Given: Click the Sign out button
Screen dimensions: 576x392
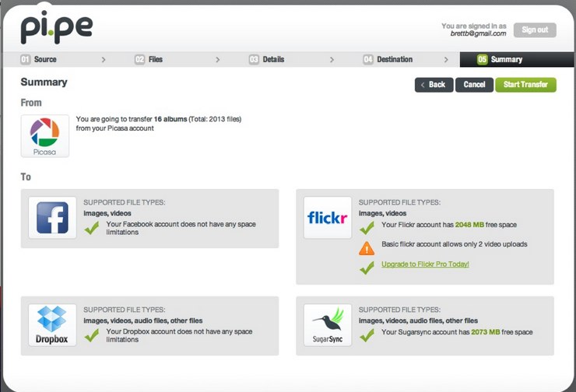Looking at the screenshot, I should (x=535, y=30).
